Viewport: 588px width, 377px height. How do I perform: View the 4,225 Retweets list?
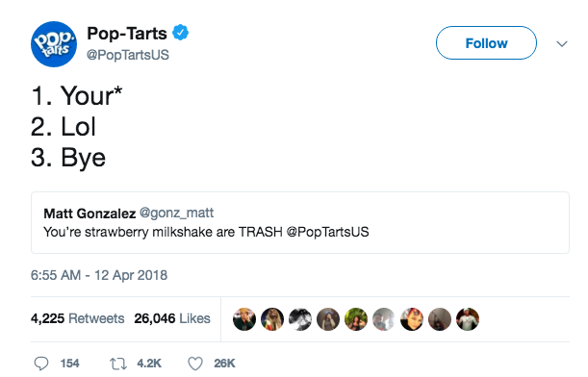(78, 318)
